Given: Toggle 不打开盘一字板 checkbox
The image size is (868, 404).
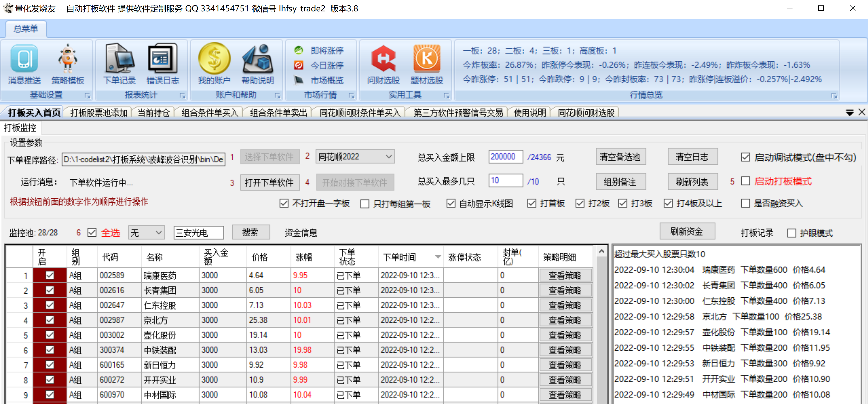Looking at the screenshot, I should 284,203.
